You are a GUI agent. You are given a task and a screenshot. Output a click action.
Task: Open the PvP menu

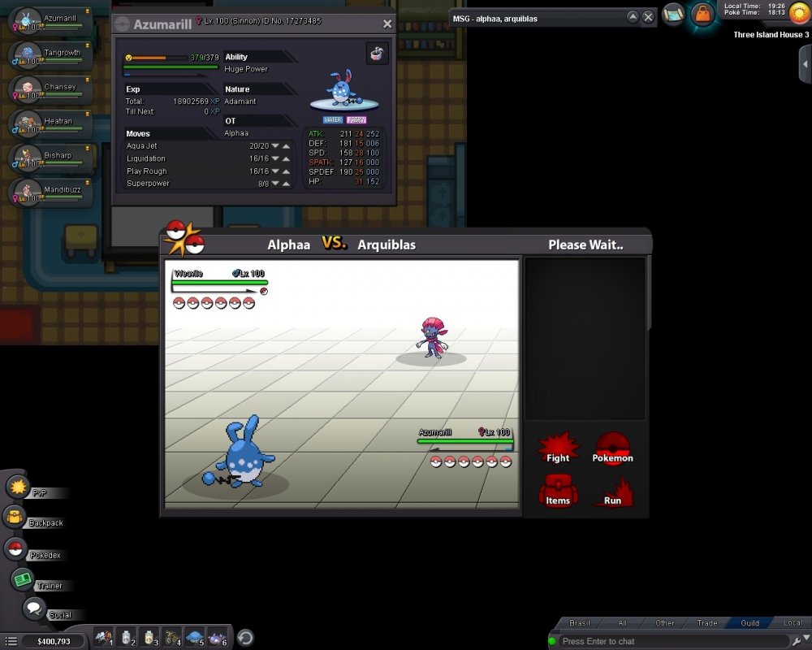point(18,486)
